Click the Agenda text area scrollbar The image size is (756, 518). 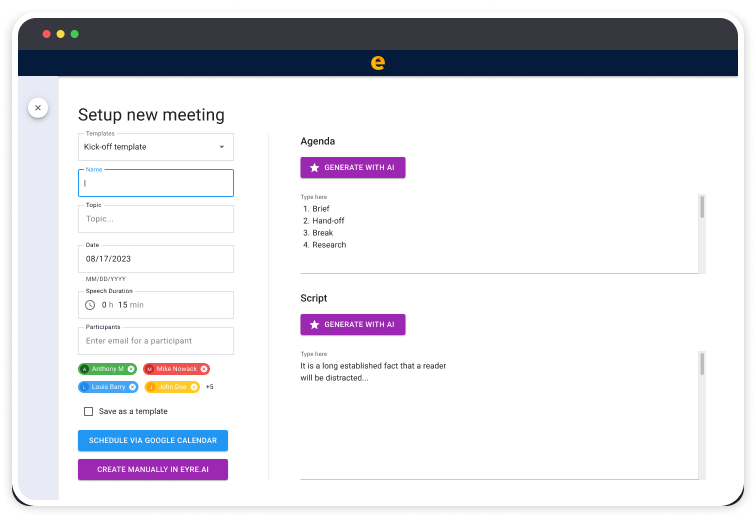point(702,207)
